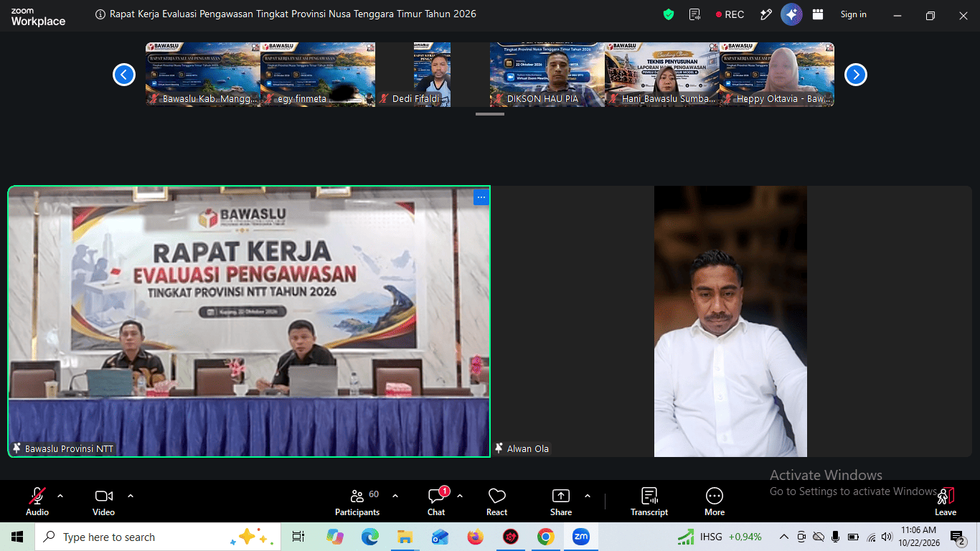
Task: Change view layout with grid icon
Action: coord(818,14)
